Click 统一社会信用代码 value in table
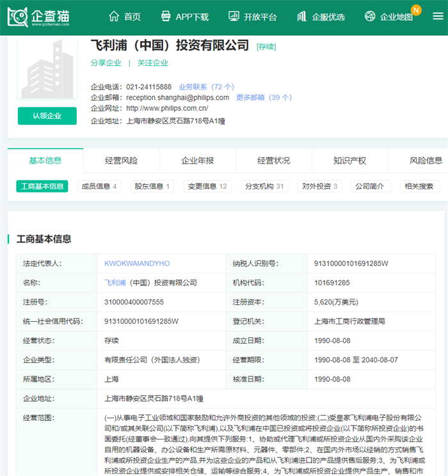This screenshot has width=448, height=476. tap(141, 321)
